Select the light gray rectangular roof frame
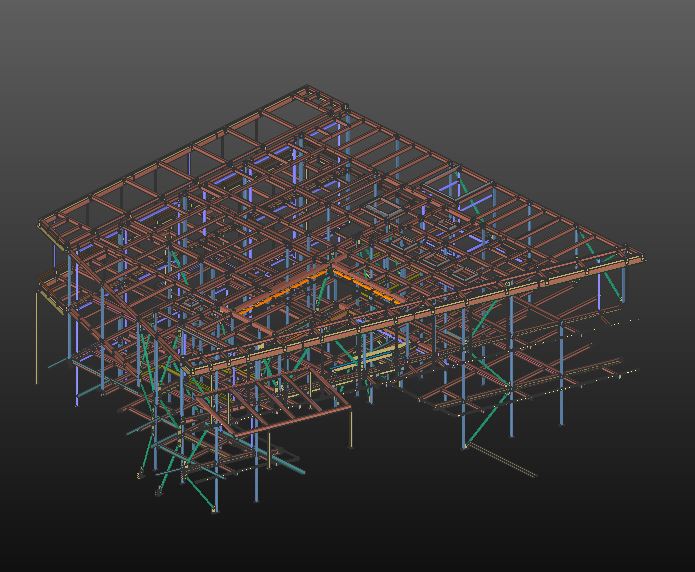This screenshot has height=572, width=695. tap(385, 208)
